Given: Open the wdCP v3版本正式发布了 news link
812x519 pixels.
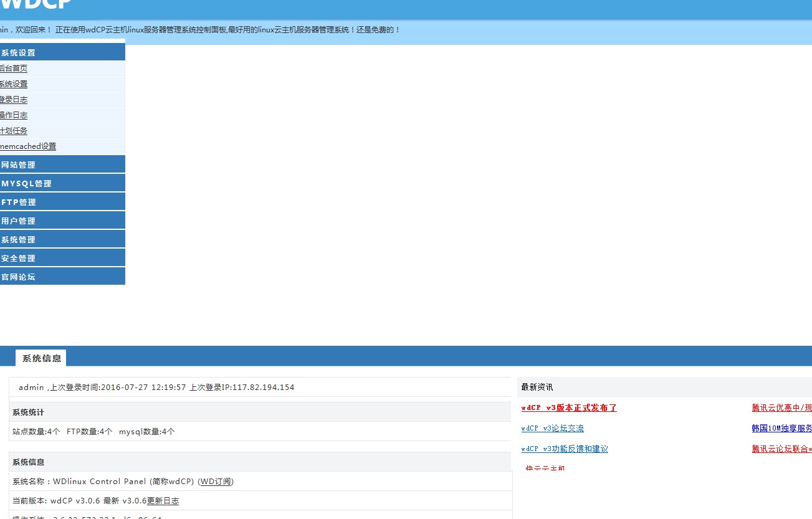Looking at the screenshot, I should point(569,408).
